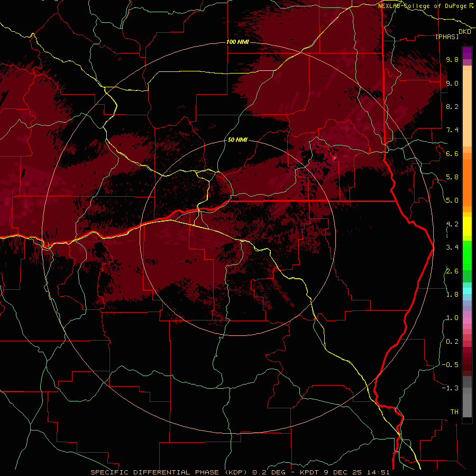Click the 9.8 legend value
The width and height of the screenshot is (476, 476).
pyautogui.click(x=452, y=59)
